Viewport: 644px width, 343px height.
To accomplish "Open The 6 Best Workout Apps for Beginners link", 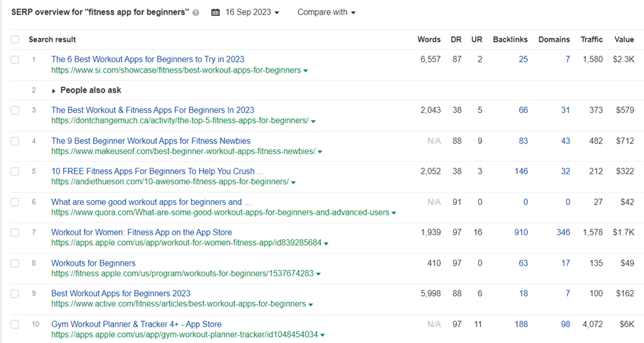I will pos(148,59).
